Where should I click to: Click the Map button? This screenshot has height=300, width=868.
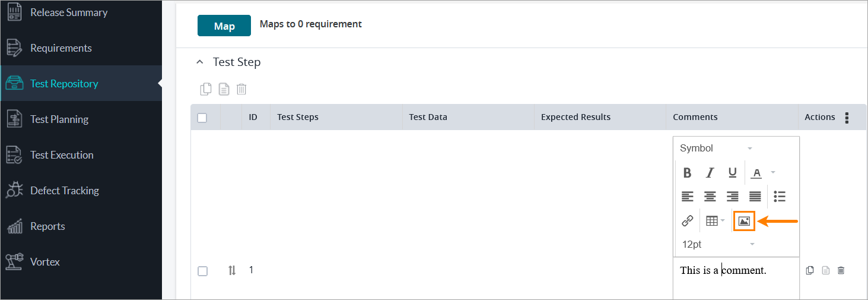click(x=224, y=26)
